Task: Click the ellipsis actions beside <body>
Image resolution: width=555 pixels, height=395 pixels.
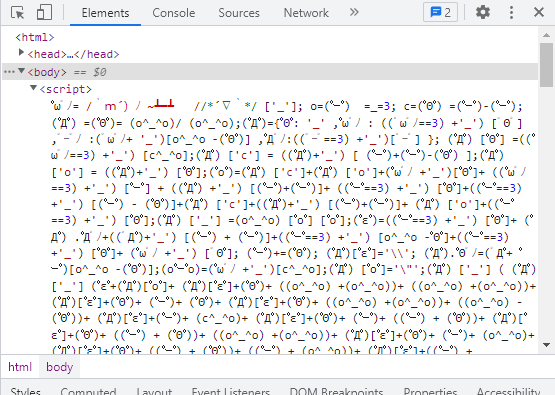Action: pos(9,72)
